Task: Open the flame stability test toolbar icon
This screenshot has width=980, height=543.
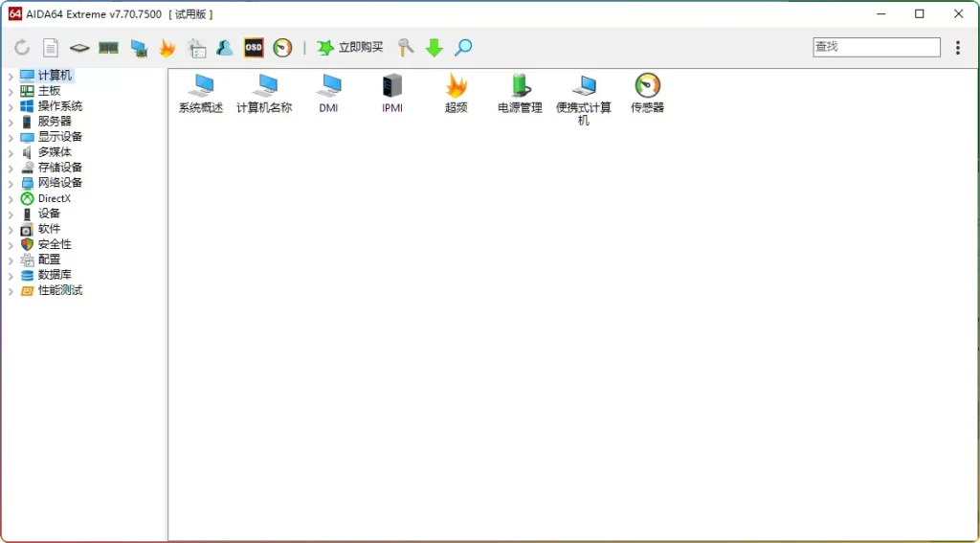Action: tap(167, 48)
